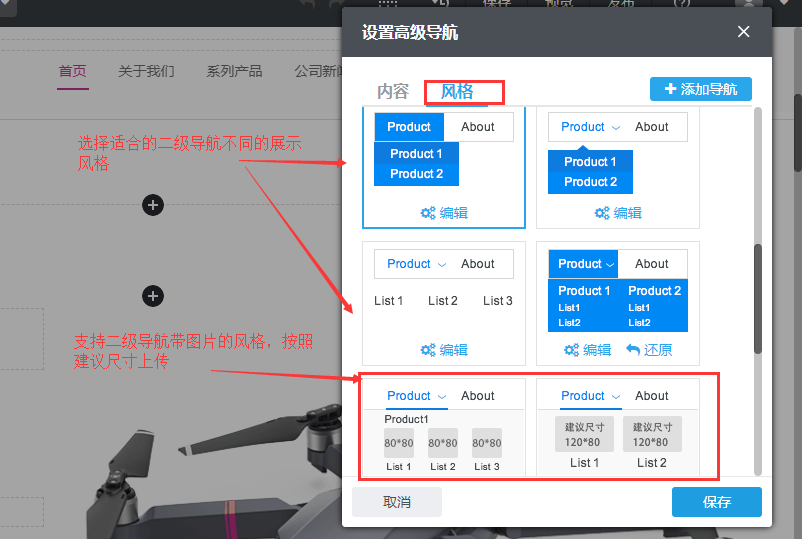Click the gear icon in List 1-3 style card
The height and width of the screenshot is (539, 802).
pos(428,350)
